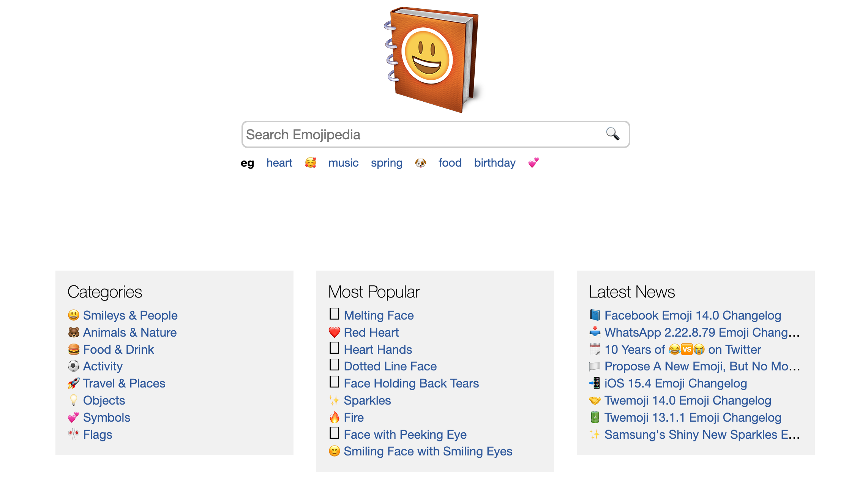Click the sparkles emoji beside Samsung news

coord(595,434)
